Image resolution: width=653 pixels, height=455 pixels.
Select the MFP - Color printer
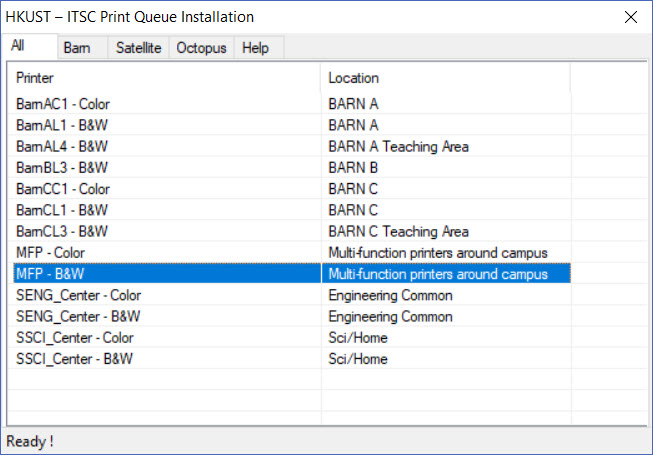52,252
